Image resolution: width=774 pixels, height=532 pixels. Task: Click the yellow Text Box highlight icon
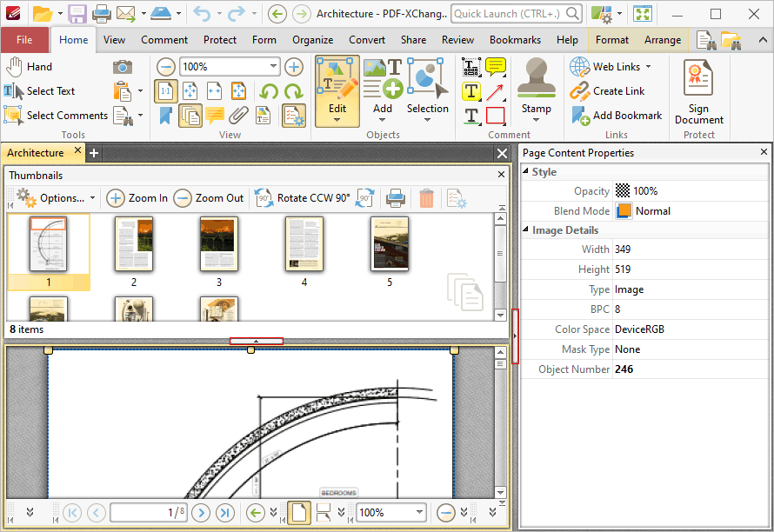pyautogui.click(x=470, y=91)
